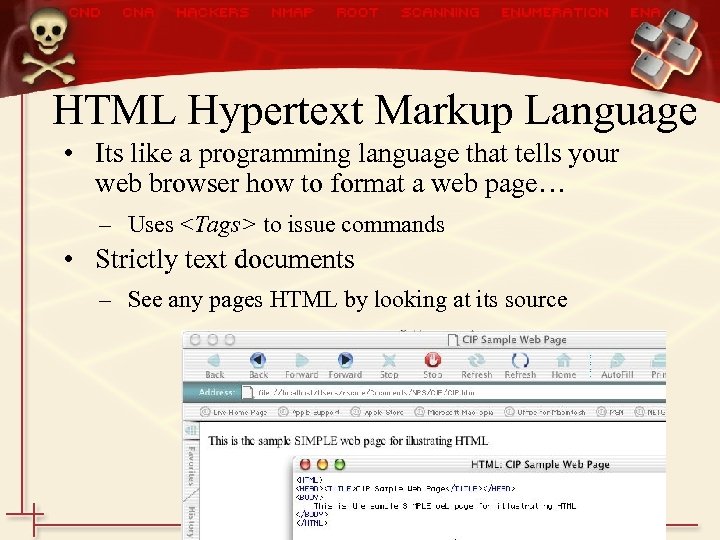
Task: Open the History sidebar tab
Action: pyautogui.click(x=191, y=521)
